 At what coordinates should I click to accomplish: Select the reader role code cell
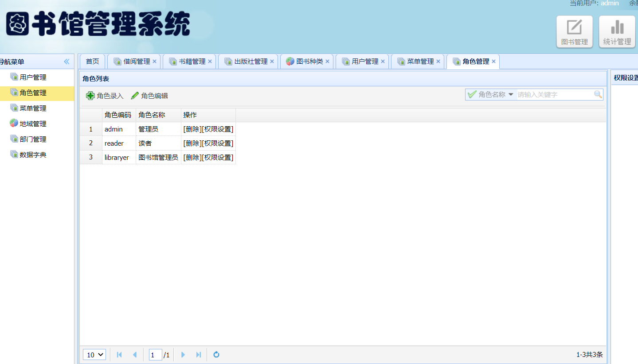click(x=119, y=143)
